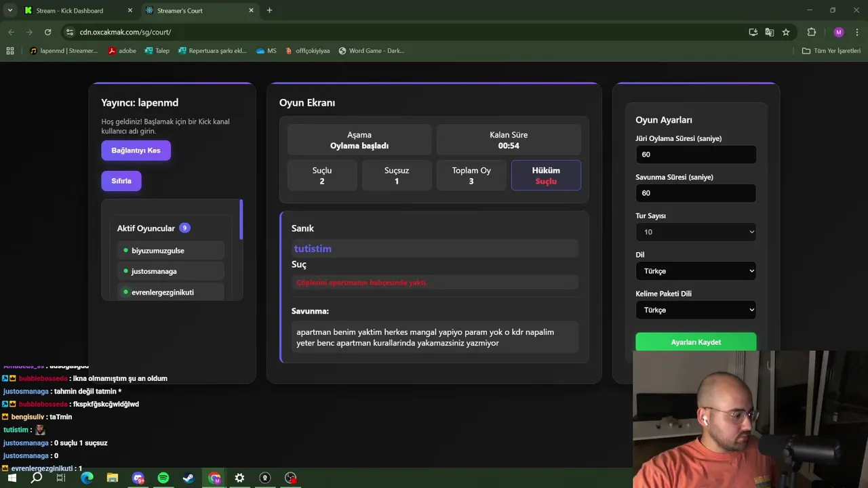Switch to Chrome in taskbar
Image resolution: width=868 pixels, height=488 pixels.
pos(214,478)
